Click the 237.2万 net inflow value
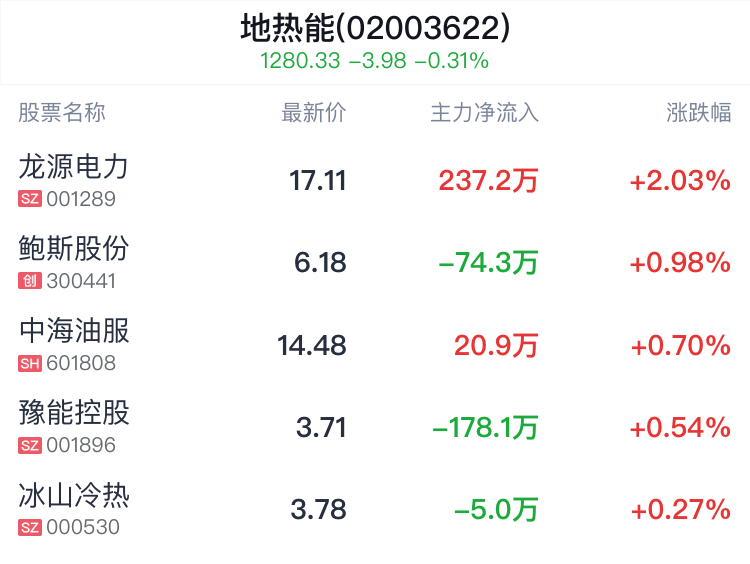Viewport: 750px width, 564px height. (488, 181)
